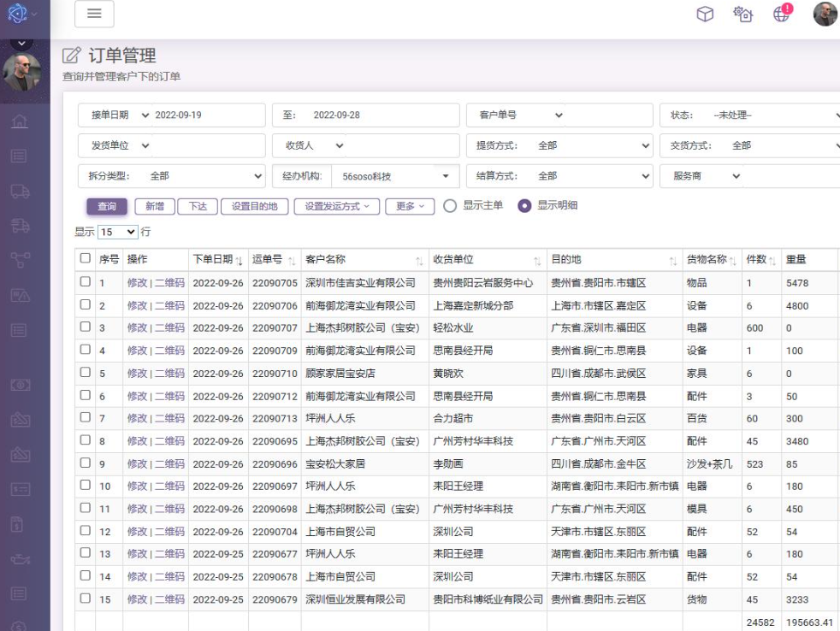Click end date field 2022-09-28
Viewport: 840px width, 631px height.
point(383,115)
